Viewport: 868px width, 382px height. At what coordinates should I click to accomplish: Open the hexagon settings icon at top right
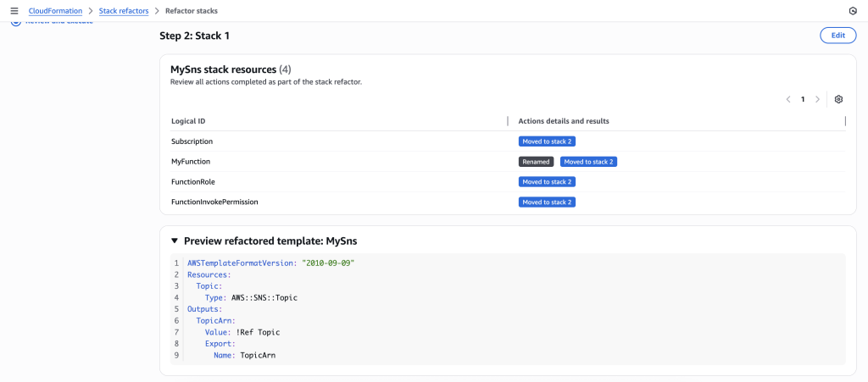pyautogui.click(x=853, y=11)
